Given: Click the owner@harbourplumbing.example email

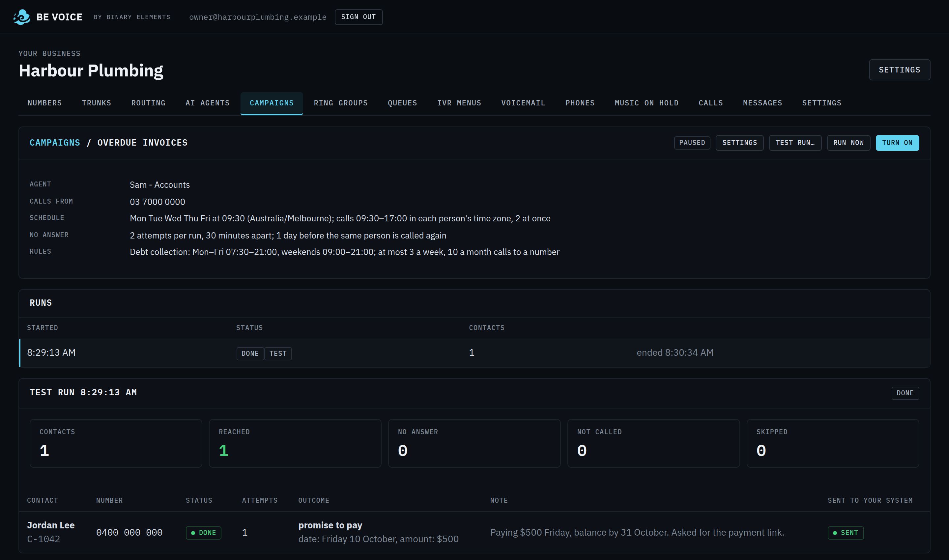Looking at the screenshot, I should click(x=257, y=17).
